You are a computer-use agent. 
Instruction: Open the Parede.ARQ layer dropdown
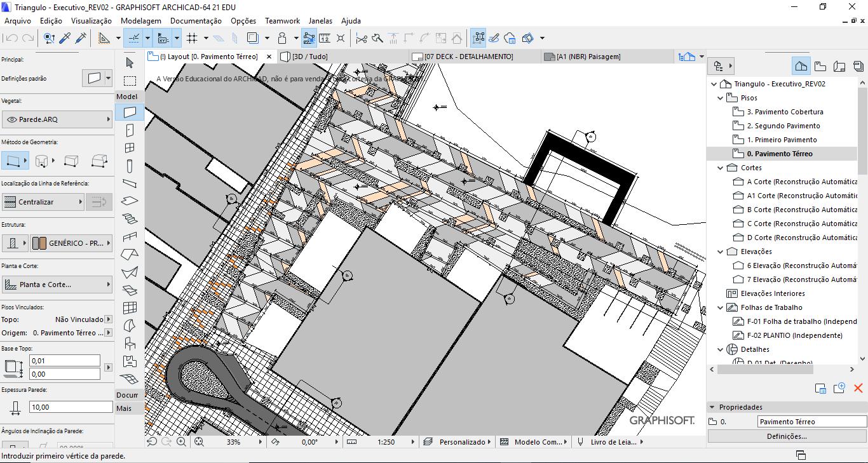tap(57, 119)
